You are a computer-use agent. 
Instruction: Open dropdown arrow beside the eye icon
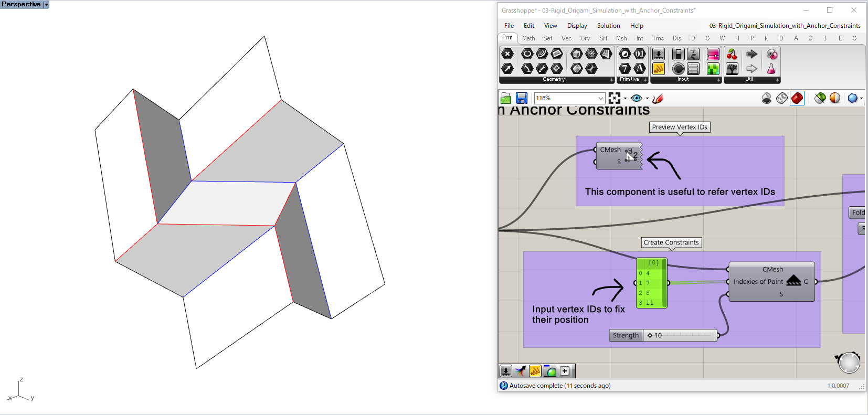[x=647, y=99]
